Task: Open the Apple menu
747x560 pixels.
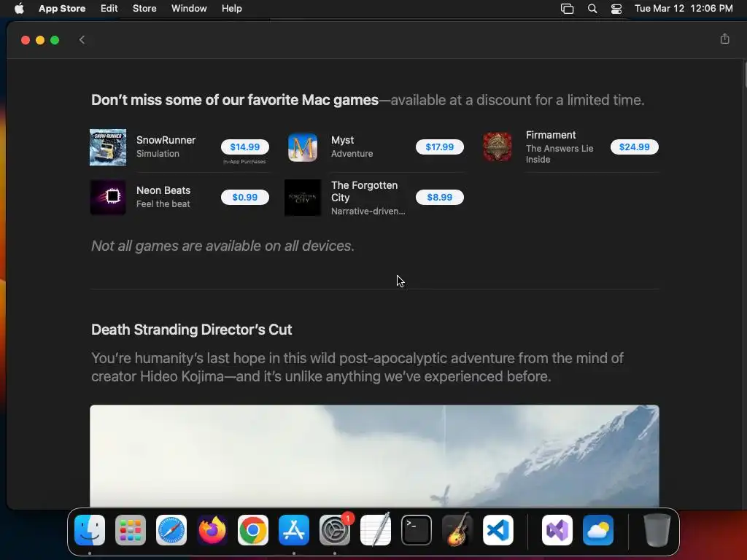Action: (19, 9)
